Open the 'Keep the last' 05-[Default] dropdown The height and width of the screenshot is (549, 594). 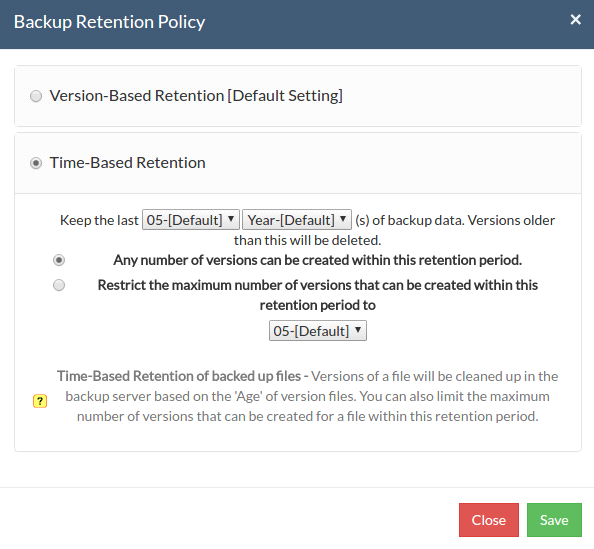click(x=191, y=220)
